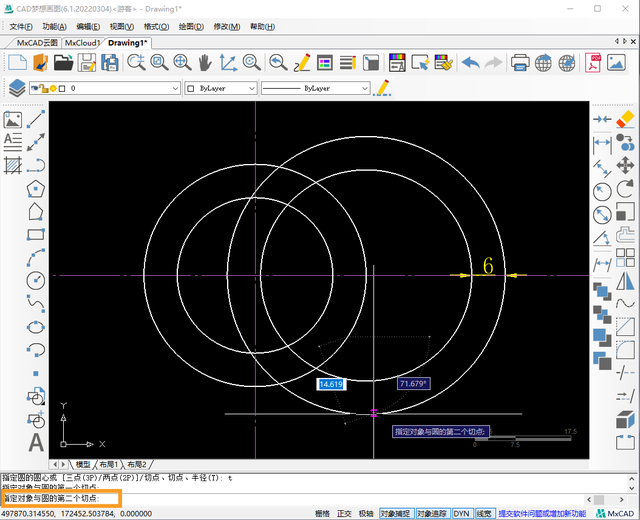Toggle 栅格 grid mode in status bar
This screenshot has width=640, height=520.
coord(322,513)
